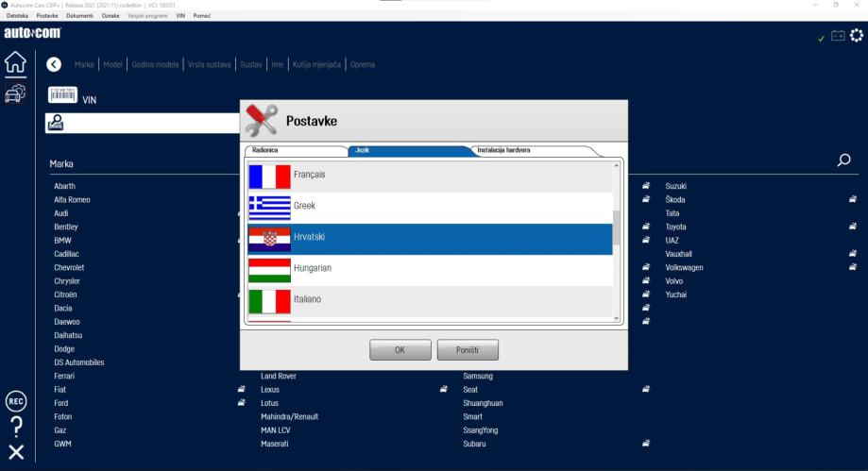
Task: Click the language list scrollbar thumb
Action: (616, 227)
